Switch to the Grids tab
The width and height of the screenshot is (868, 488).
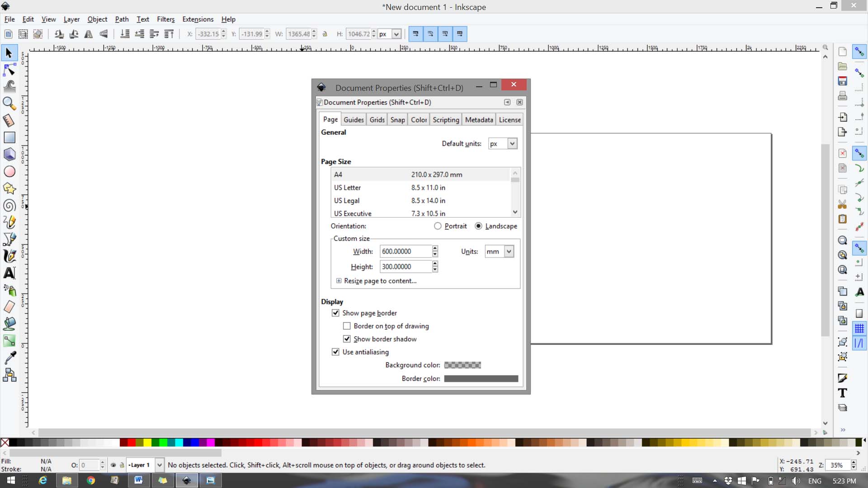click(377, 120)
